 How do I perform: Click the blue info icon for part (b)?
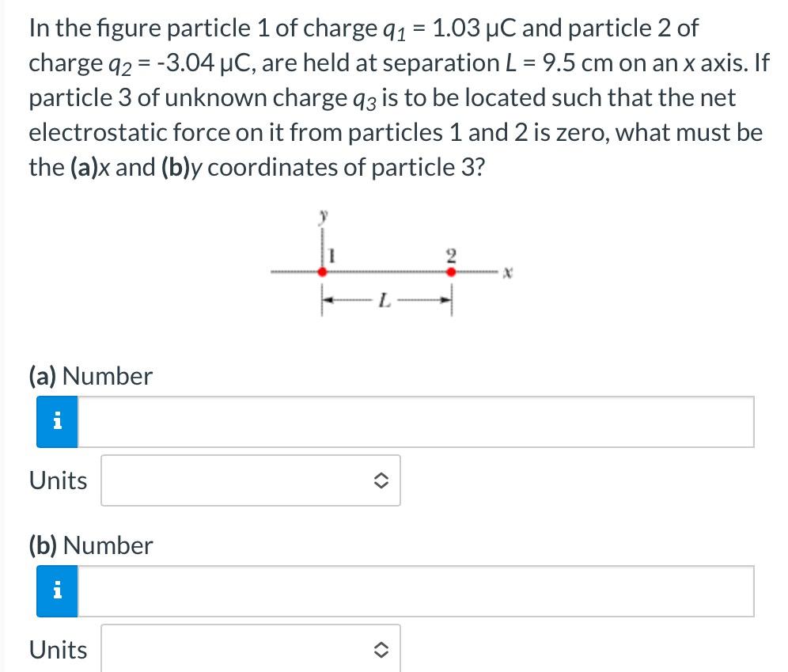[x=55, y=590]
